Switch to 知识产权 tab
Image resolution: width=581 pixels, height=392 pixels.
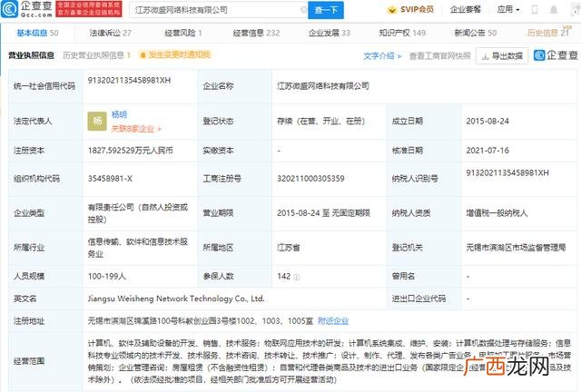point(402,33)
